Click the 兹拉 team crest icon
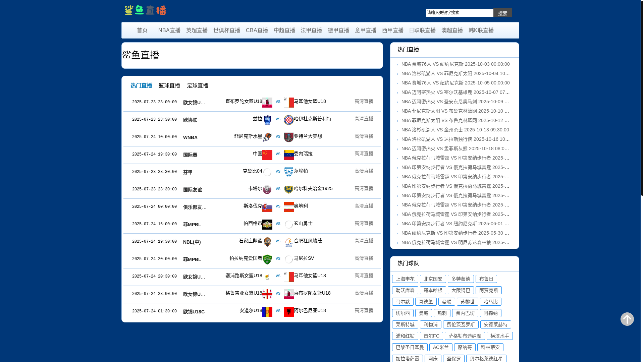The height and width of the screenshot is (362, 644). [267, 120]
